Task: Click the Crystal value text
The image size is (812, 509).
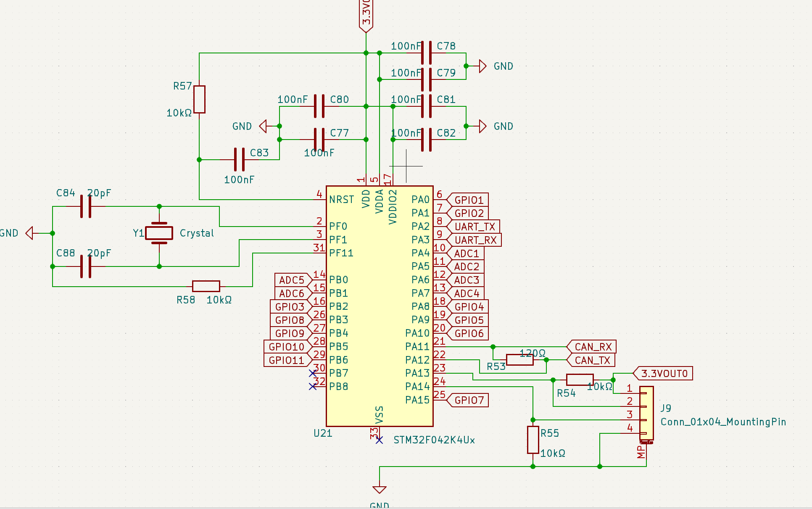Action: tap(197, 233)
